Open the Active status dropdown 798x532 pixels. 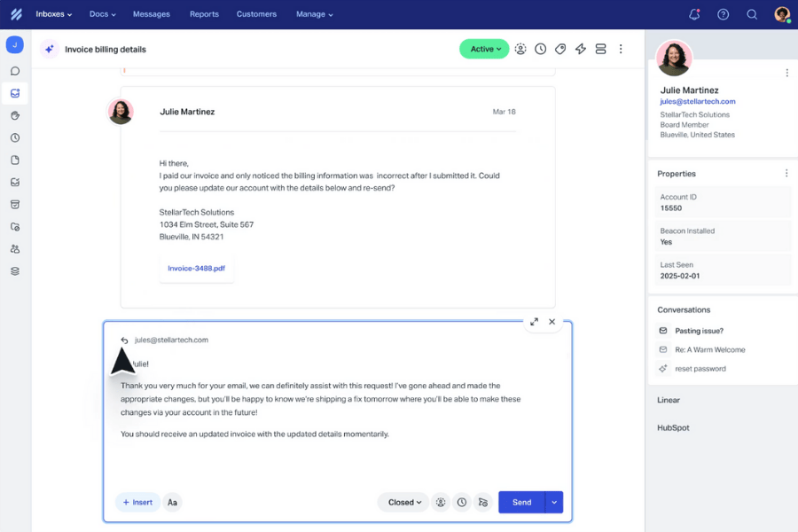(484, 49)
